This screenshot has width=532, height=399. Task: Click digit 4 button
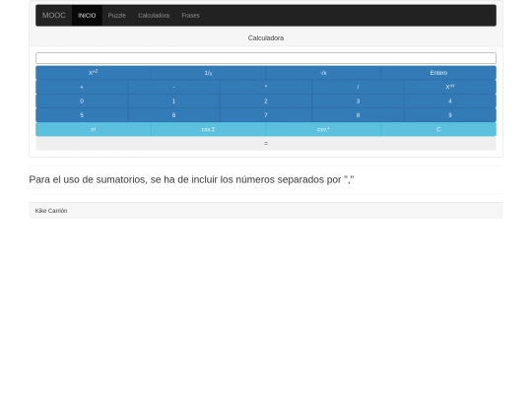[x=450, y=101]
